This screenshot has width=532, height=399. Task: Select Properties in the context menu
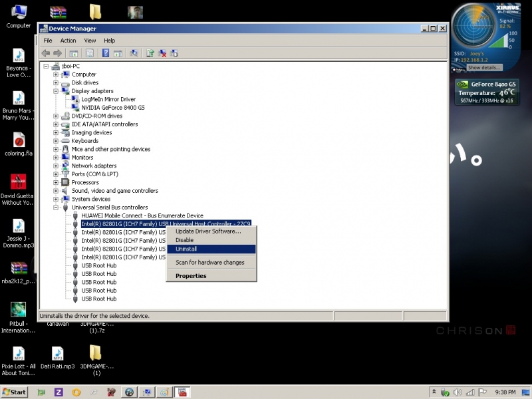tap(191, 276)
